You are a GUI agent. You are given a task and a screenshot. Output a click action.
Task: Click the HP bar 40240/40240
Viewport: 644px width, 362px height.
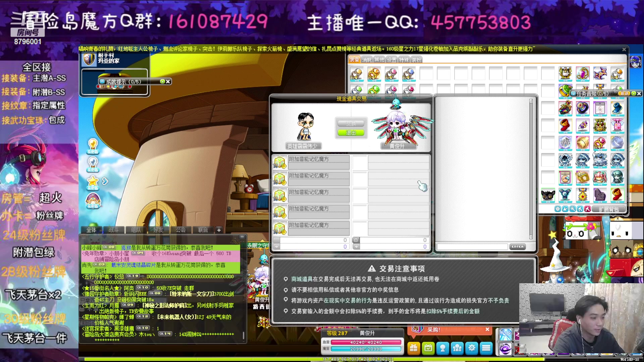coord(366,342)
